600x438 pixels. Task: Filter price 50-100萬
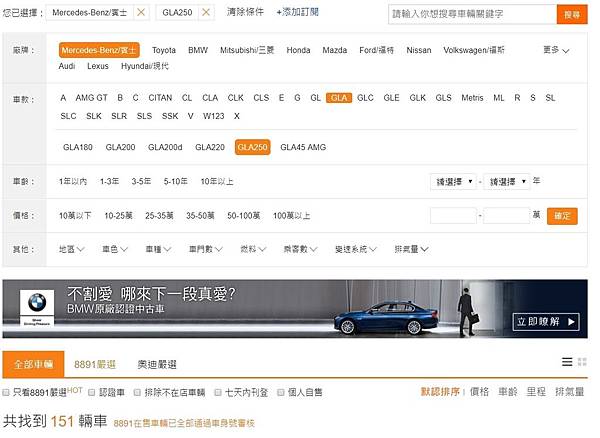click(244, 216)
